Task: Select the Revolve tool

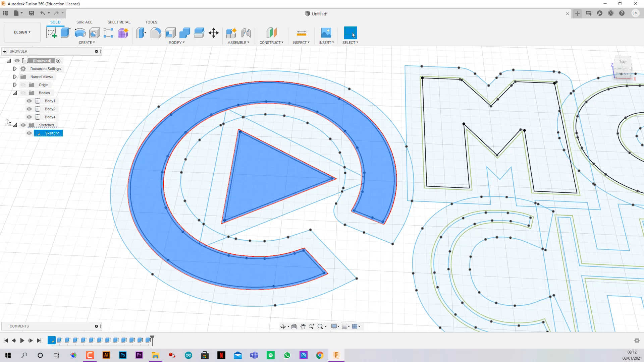Action: point(80,33)
